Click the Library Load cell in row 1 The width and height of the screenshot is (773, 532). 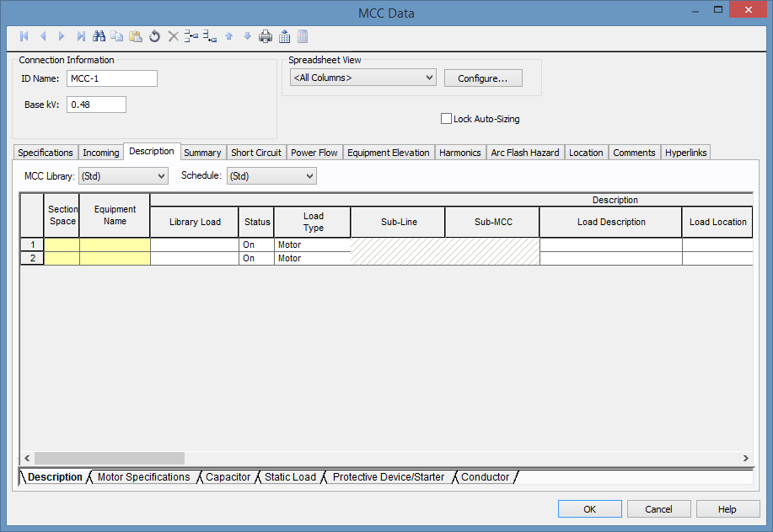click(x=195, y=245)
